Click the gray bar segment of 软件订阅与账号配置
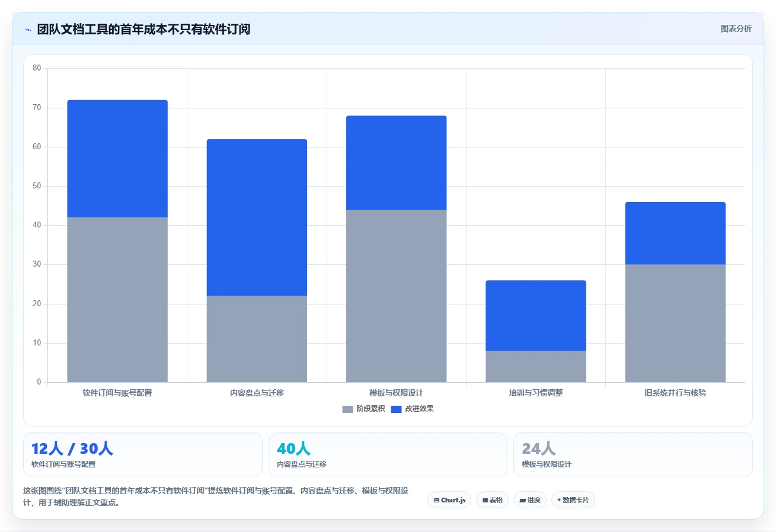 point(117,300)
